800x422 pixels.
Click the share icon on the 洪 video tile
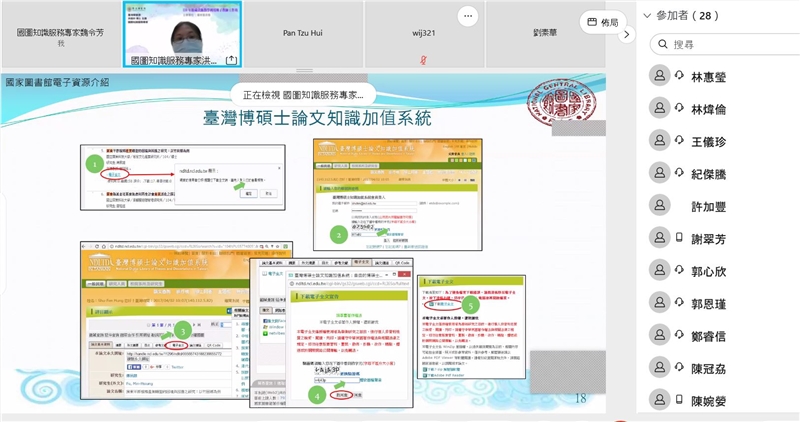pos(231,60)
